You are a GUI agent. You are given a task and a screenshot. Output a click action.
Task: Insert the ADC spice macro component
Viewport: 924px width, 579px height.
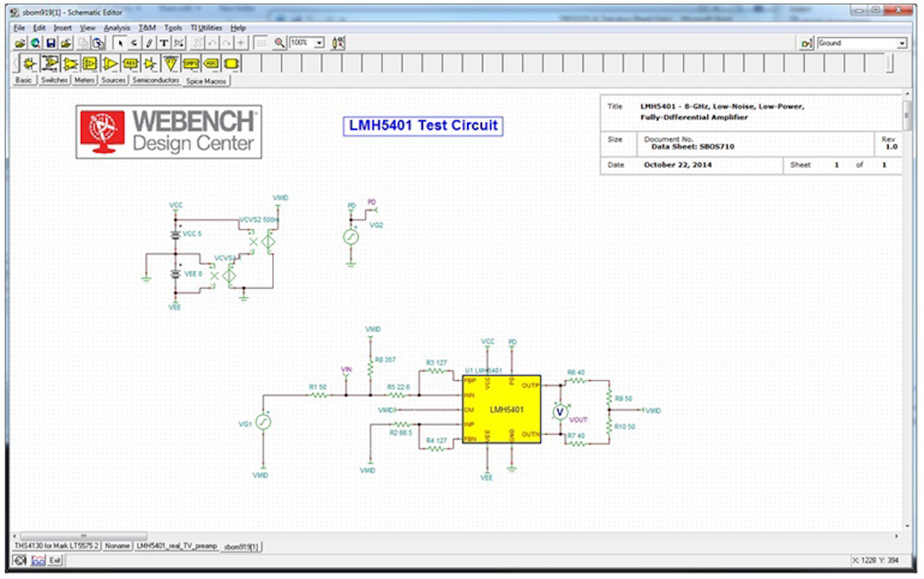[211, 63]
